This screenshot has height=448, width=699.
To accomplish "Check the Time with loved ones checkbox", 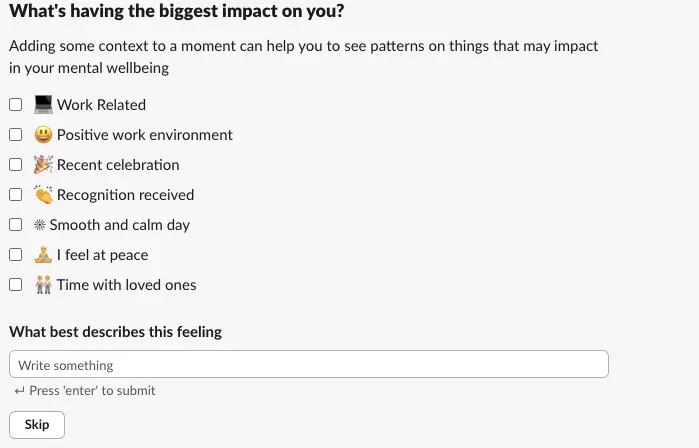I will pyautogui.click(x=15, y=285).
